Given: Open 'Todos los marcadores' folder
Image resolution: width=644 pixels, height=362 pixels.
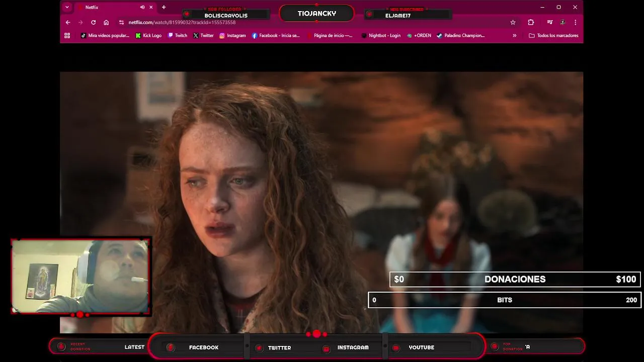Looking at the screenshot, I should (553, 36).
